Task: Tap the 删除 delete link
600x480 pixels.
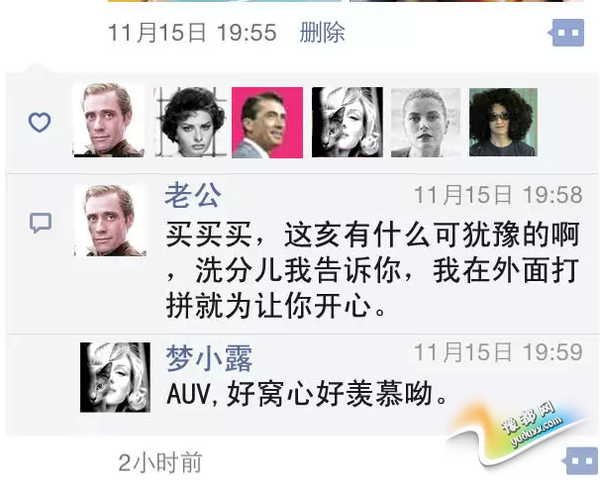Action: tap(322, 32)
